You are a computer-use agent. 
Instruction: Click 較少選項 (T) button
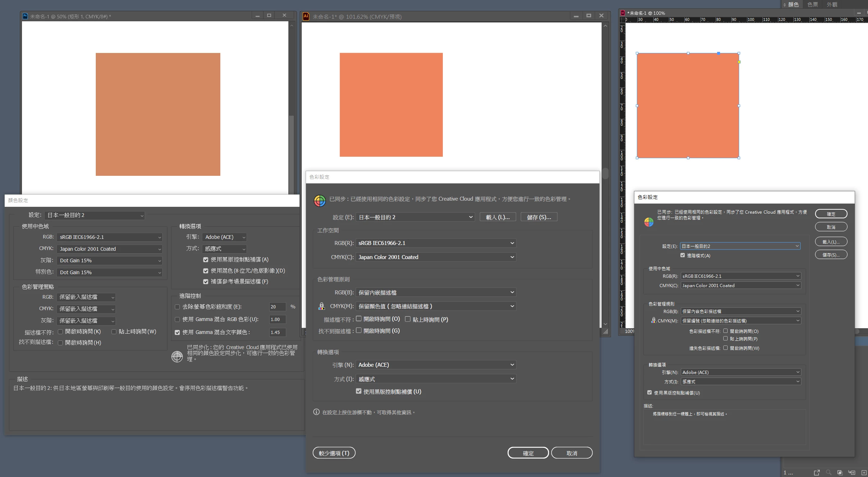point(334,453)
